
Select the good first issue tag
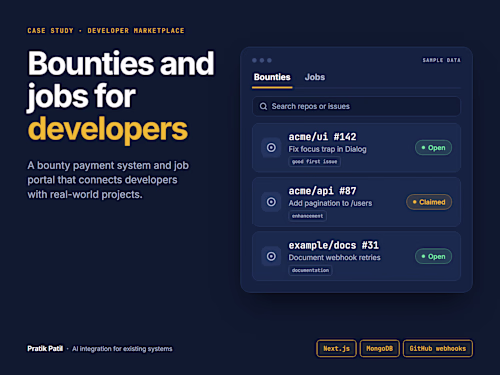pos(314,162)
